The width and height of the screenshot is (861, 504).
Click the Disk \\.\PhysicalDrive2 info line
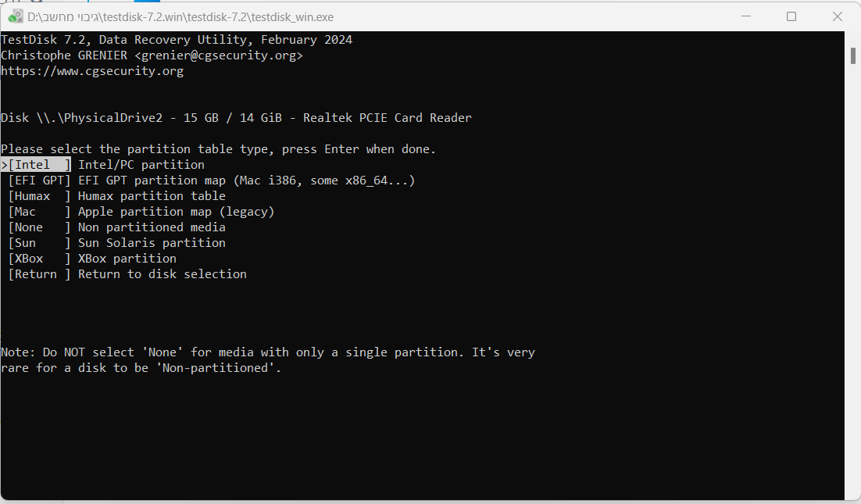coord(236,118)
